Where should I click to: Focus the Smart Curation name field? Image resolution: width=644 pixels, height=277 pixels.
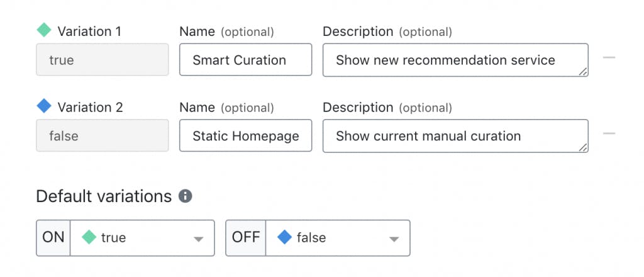click(x=246, y=60)
